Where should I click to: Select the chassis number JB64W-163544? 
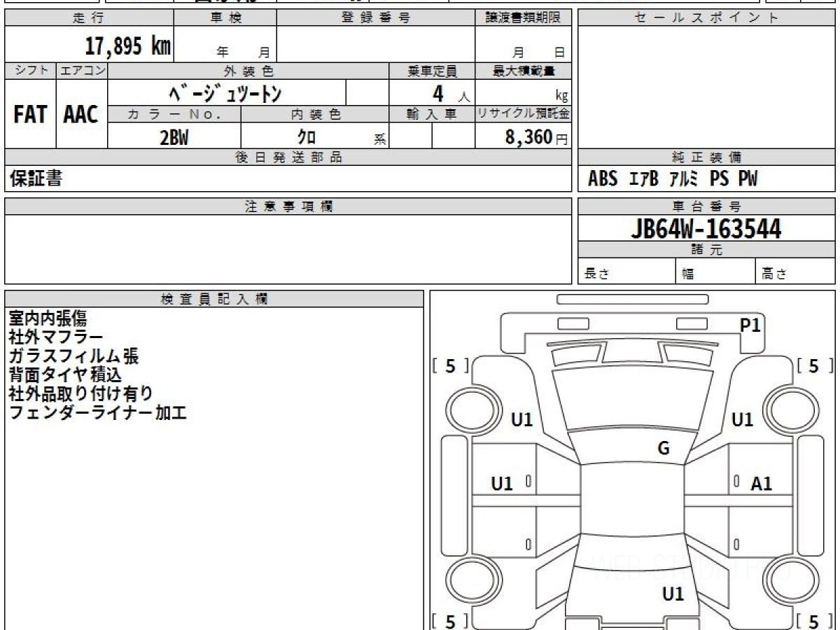coord(706,229)
